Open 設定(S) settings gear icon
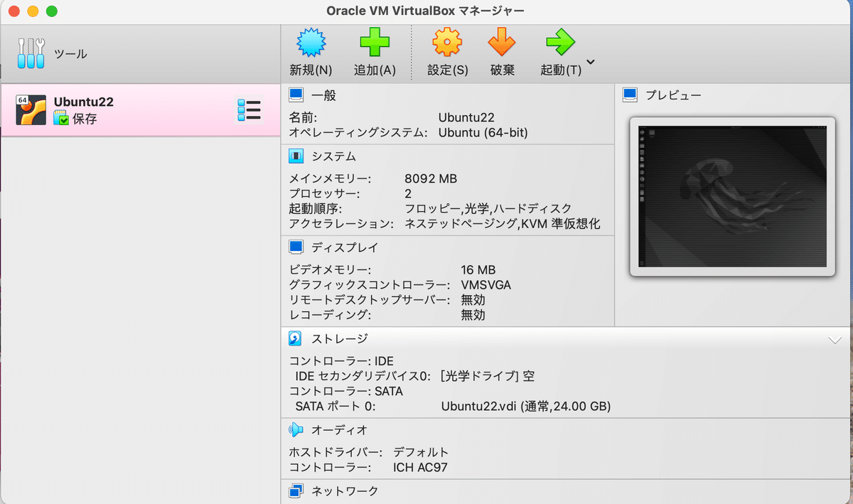Screen dimensions: 853x504 coord(447,43)
